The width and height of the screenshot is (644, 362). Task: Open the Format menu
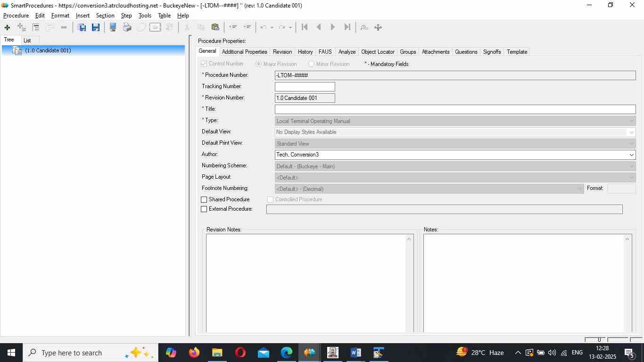[60, 16]
